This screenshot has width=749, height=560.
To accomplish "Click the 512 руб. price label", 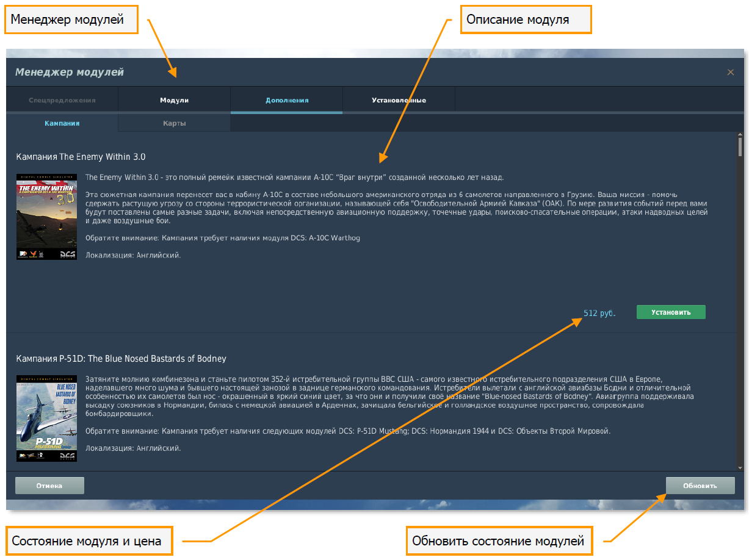I will (x=599, y=313).
